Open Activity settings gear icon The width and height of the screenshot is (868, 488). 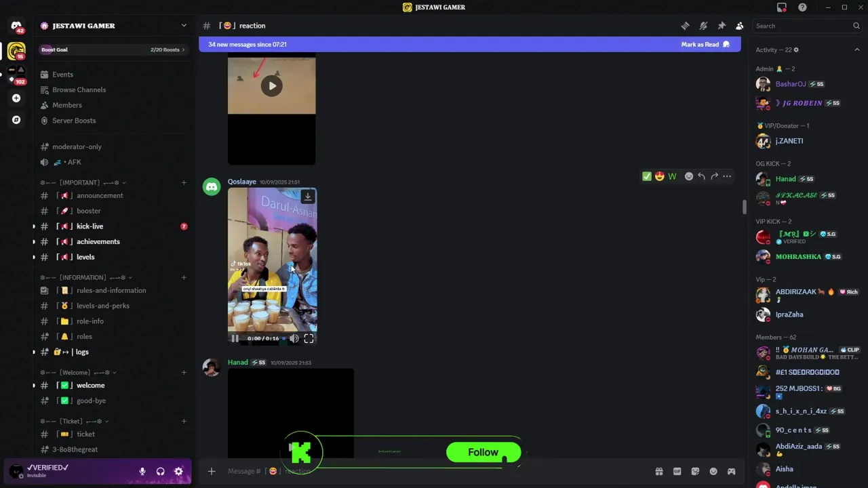click(x=796, y=50)
